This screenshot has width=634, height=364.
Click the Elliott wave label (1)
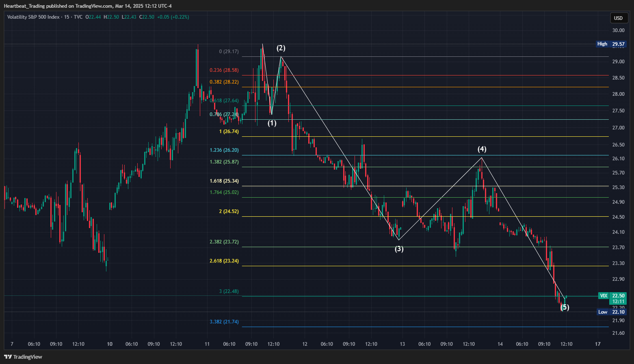[272, 123]
